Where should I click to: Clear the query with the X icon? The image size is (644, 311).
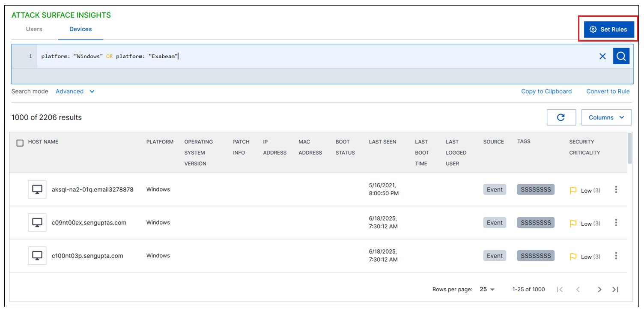pos(602,56)
